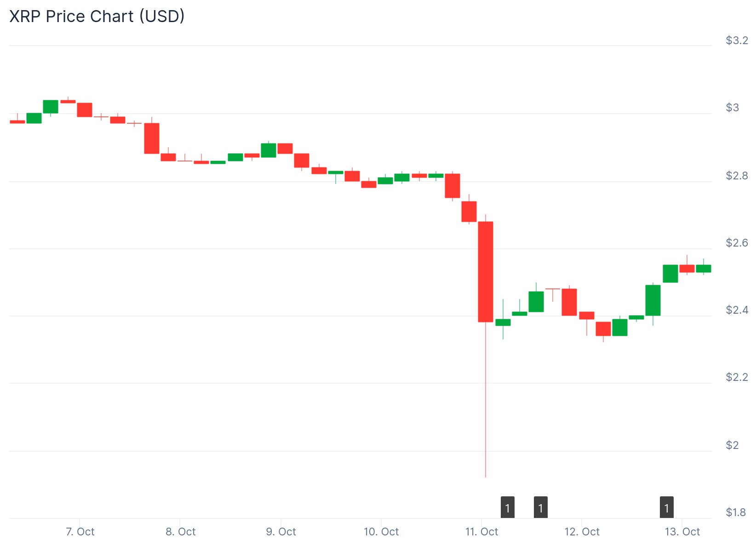
Task: Click the 10. Oct date label
Action: click(x=381, y=532)
